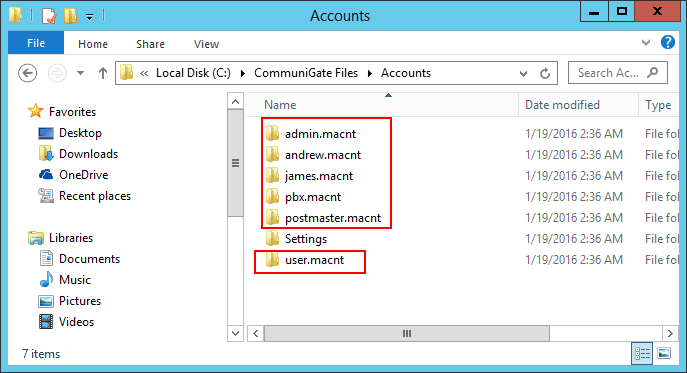Click the Favorites star icon
Image resolution: width=687 pixels, height=373 pixels.
point(35,111)
